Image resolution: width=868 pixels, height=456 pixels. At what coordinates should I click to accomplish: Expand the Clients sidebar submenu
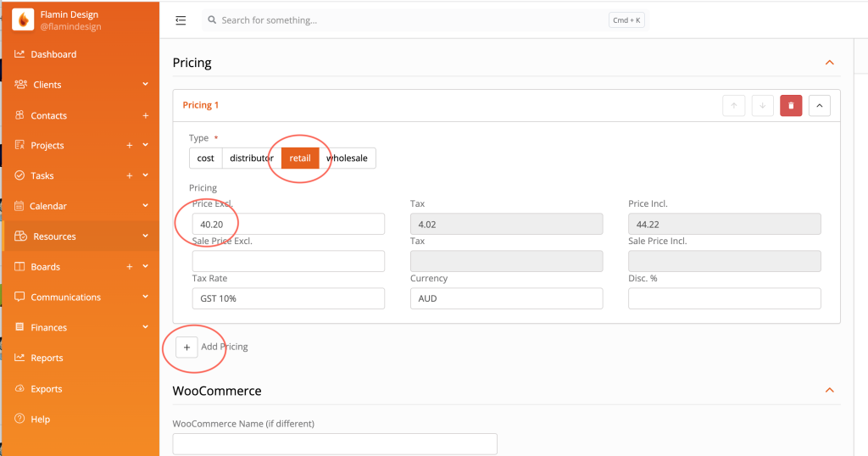pyautogui.click(x=145, y=85)
